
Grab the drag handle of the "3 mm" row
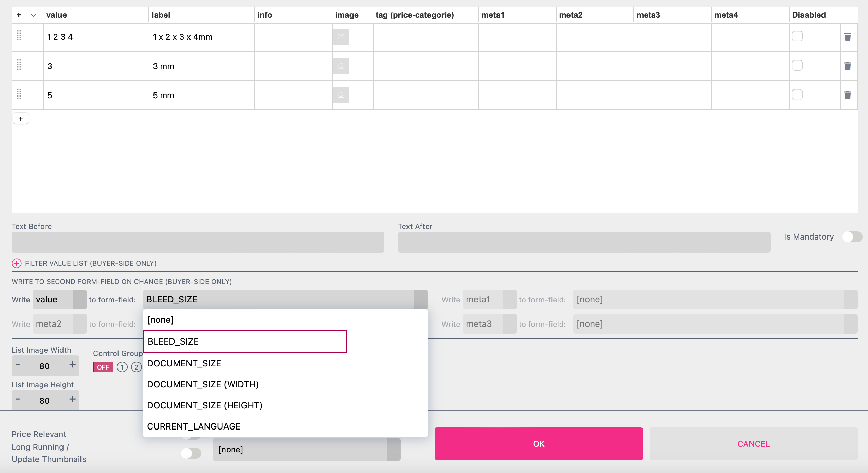(x=19, y=66)
